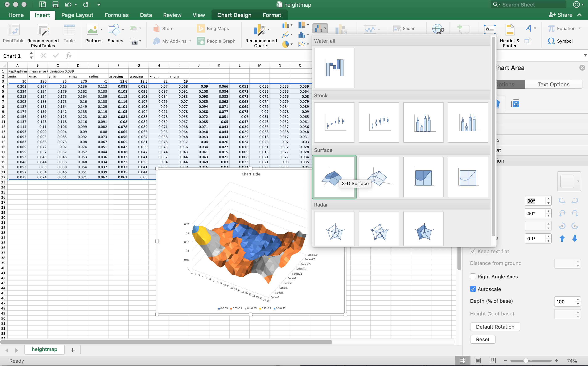588x366 pixels.
Task: Click the Column chart icon
Action: click(285, 25)
